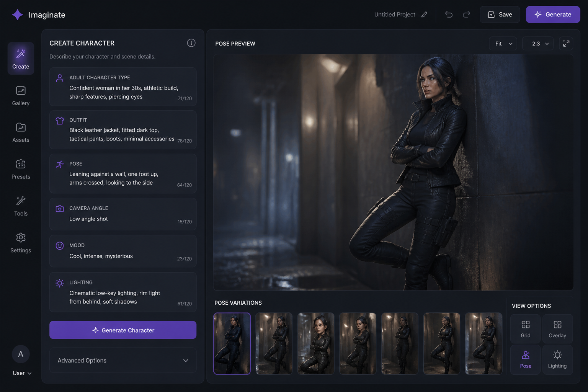Click the 61/120 lighting counter
The width and height of the screenshot is (588, 392).
(185, 304)
